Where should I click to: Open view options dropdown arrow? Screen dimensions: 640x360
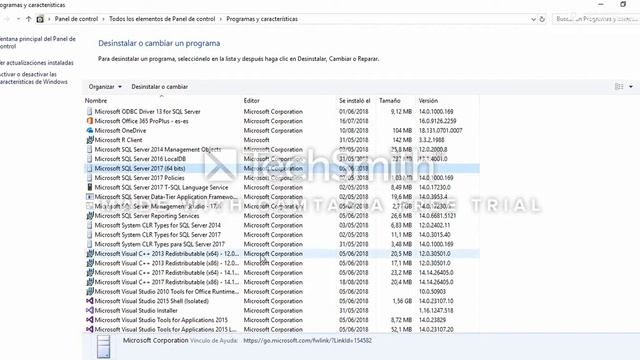(x=631, y=87)
